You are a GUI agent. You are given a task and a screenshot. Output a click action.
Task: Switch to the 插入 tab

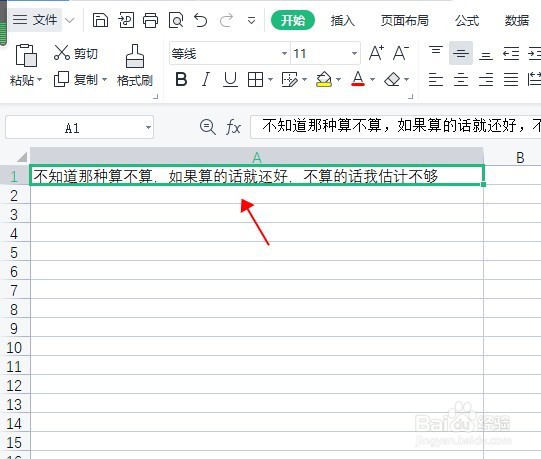(342, 21)
